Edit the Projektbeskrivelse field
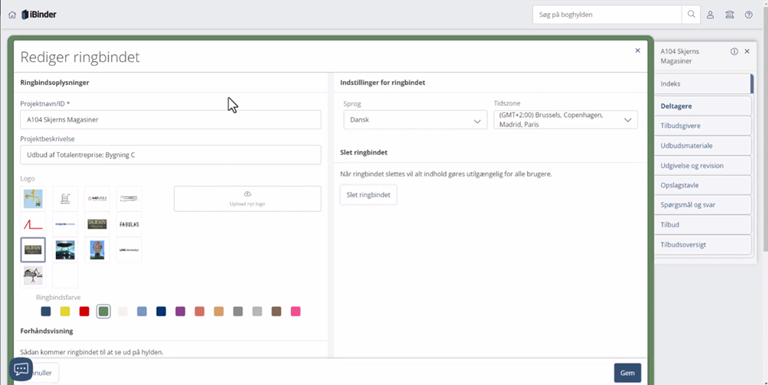This screenshot has width=768, height=385. click(170, 155)
